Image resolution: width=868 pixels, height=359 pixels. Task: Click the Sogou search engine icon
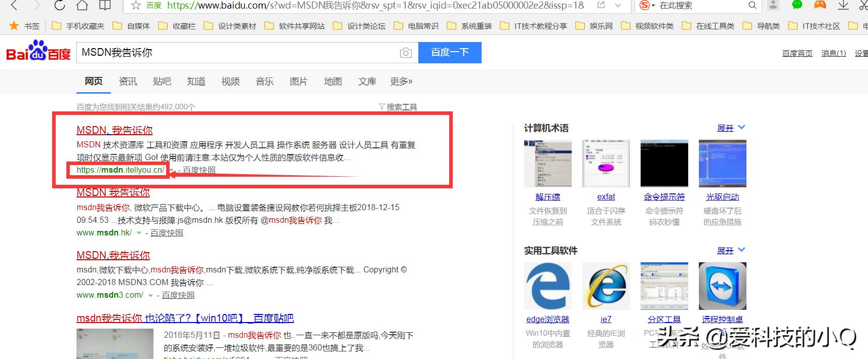pyautogui.click(x=645, y=5)
